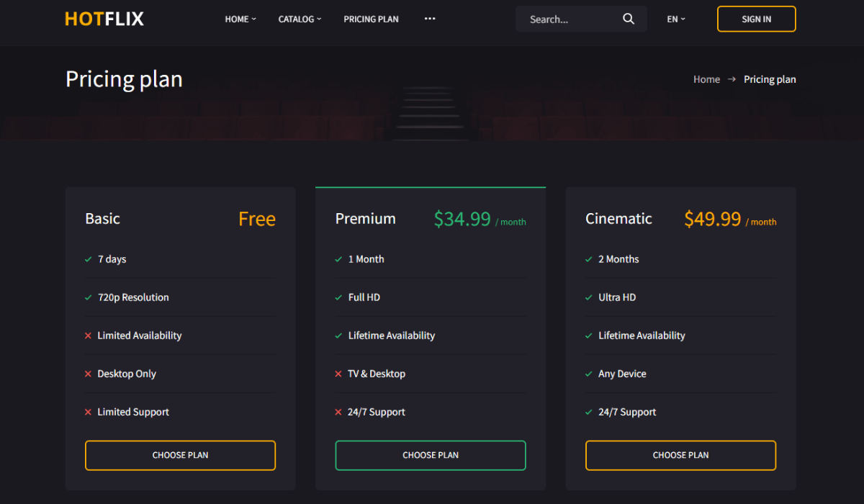The width and height of the screenshot is (864, 504).
Task: Choose the Premium plan
Action: point(431,455)
